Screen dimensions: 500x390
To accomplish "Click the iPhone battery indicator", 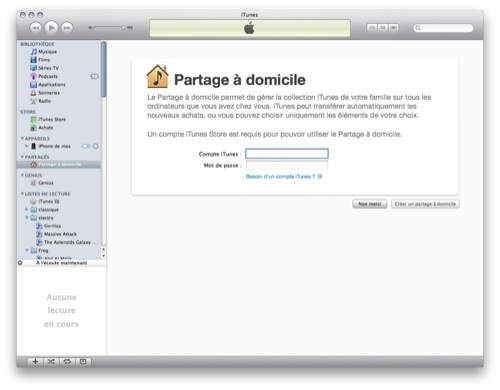I will click(x=86, y=146).
